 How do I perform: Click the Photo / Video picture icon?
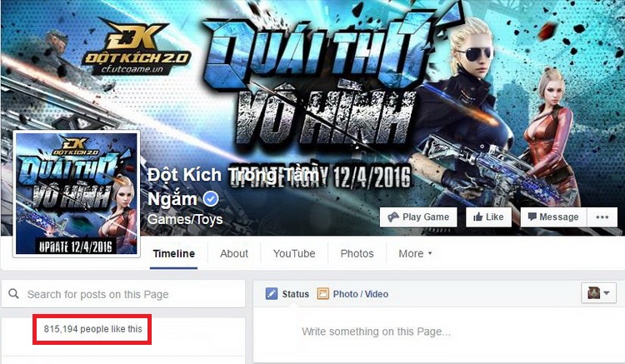322,294
